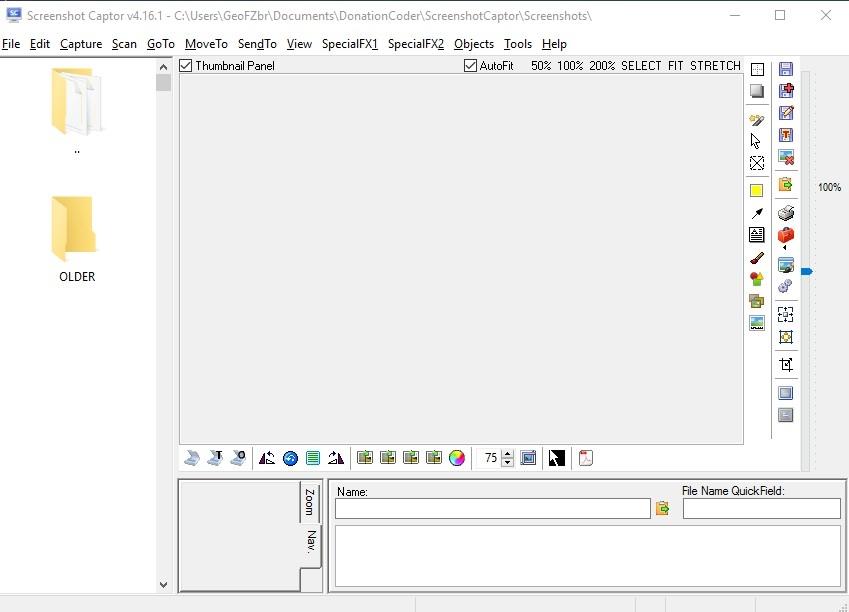Open preferences with the gears icon
Screen dimensions: 849x612
785,286
